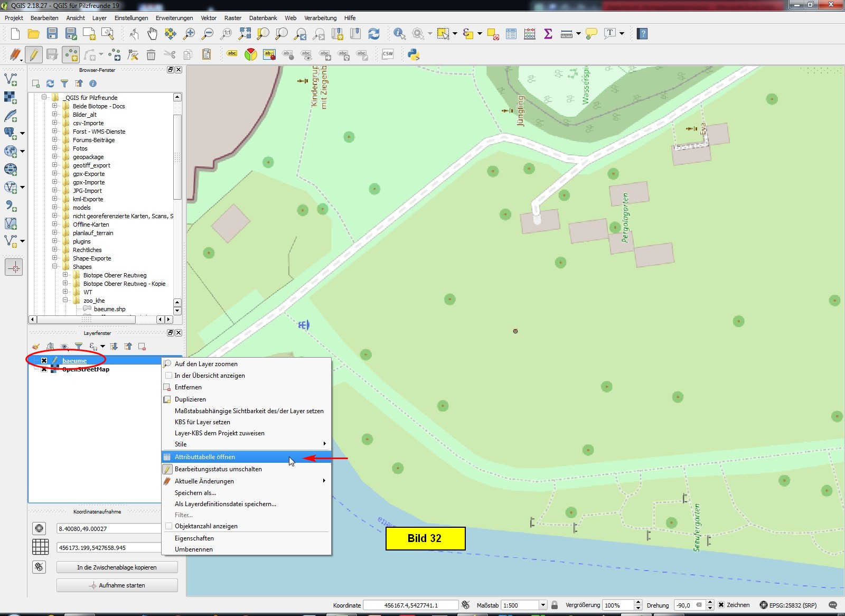Toggle visibility of the baeume layer
The height and width of the screenshot is (616, 845).
point(44,361)
